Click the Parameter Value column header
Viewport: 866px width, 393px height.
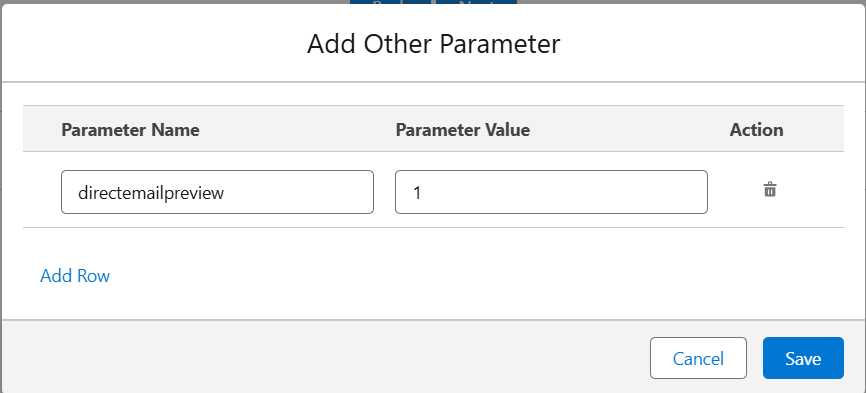point(463,130)
